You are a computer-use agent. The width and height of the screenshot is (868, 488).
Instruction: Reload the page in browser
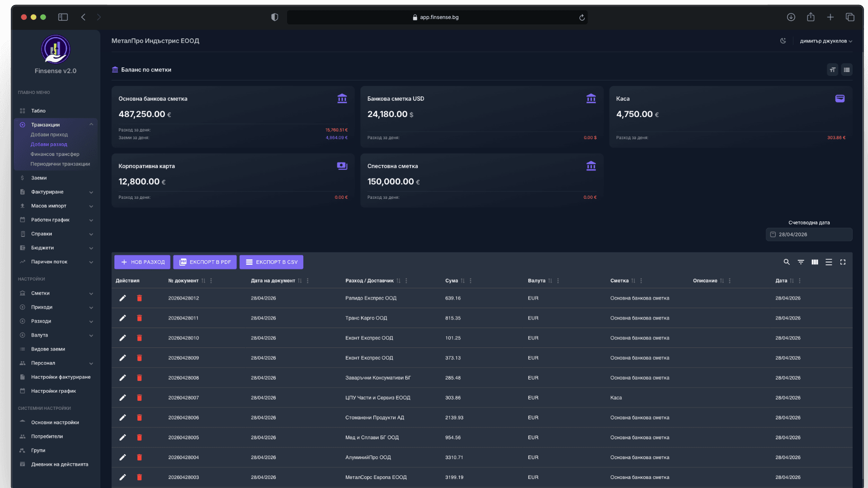582,18
